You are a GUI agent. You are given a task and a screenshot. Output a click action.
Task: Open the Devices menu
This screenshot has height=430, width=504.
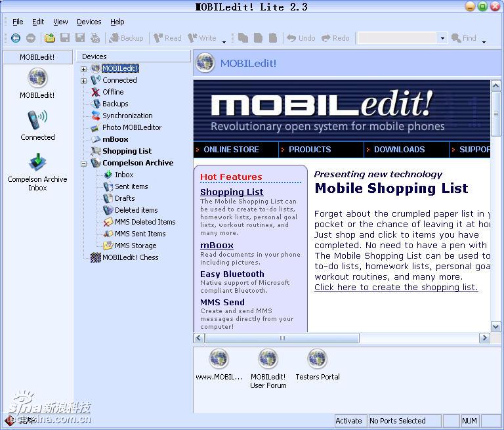tap(89, 22)
